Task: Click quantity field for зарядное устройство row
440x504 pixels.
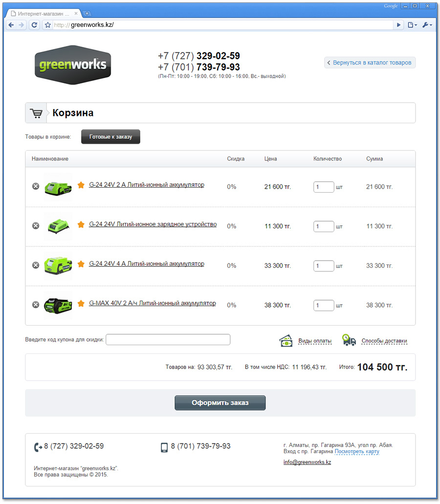Action: click(324, 226)
